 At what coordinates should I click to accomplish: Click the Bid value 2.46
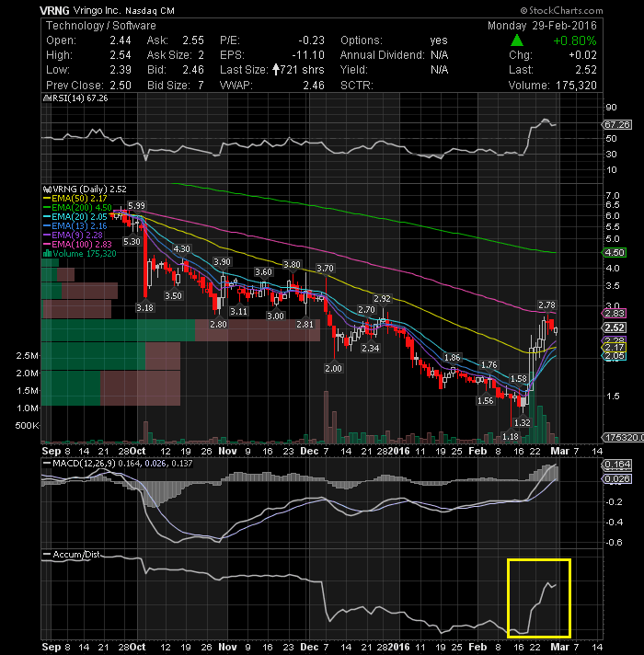pos(193,70)
